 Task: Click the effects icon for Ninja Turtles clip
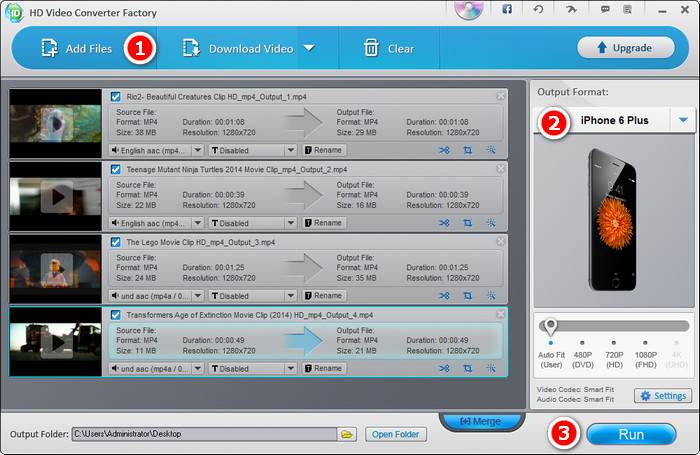pos(491,223)
